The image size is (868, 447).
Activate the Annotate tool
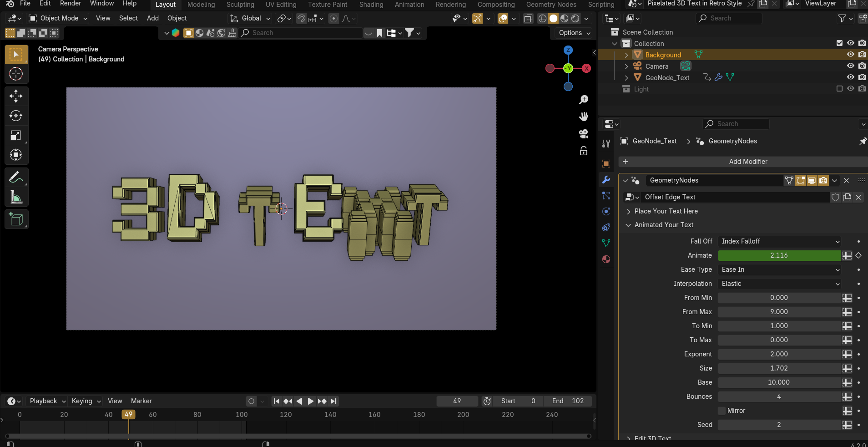[x=16, y=178]
